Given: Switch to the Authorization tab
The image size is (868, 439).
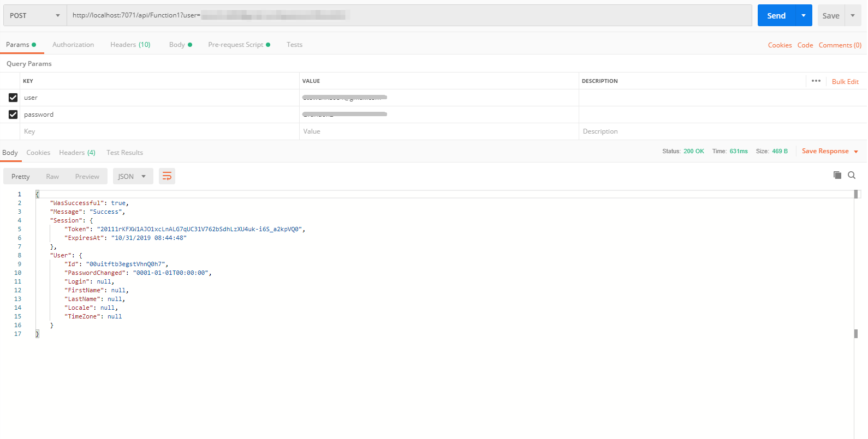Looking at the screenshot, I should (x=73, y=45).
